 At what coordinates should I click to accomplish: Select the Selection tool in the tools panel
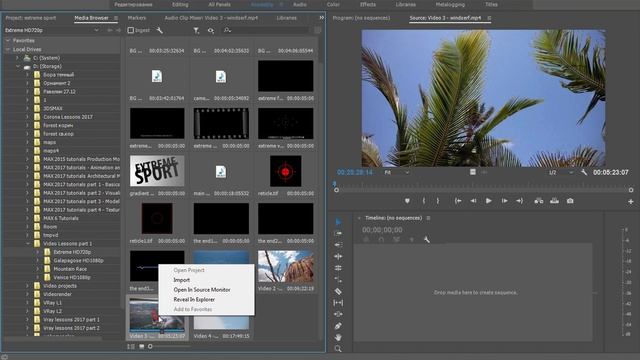tap(338, 222)
